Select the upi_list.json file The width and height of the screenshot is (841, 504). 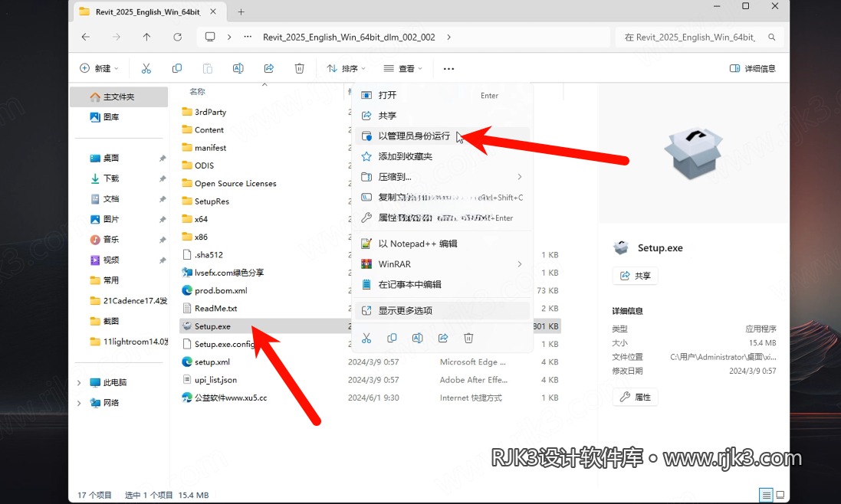pyautogui.click(x=210, y=380)
